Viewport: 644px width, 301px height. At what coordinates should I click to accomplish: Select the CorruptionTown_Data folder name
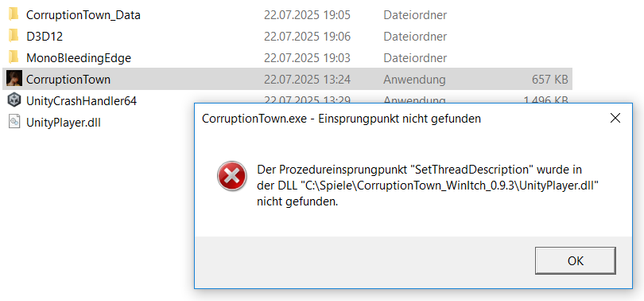(x=83, y=15)
